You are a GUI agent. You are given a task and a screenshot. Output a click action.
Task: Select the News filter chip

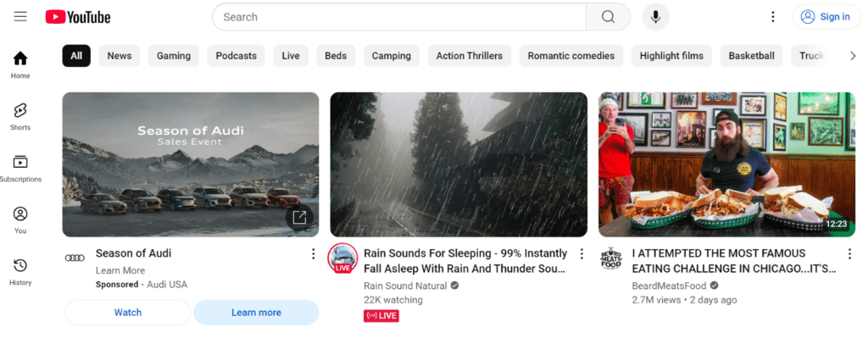[120, 56]
